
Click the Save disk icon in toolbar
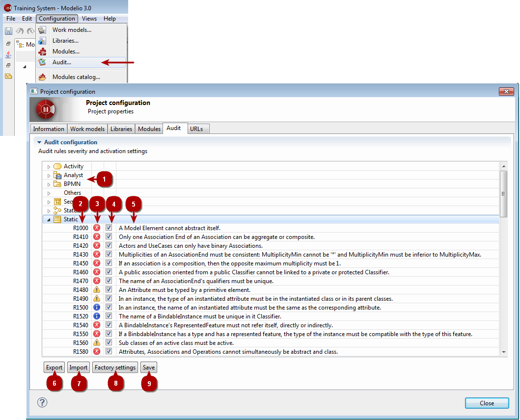(8, 31)
